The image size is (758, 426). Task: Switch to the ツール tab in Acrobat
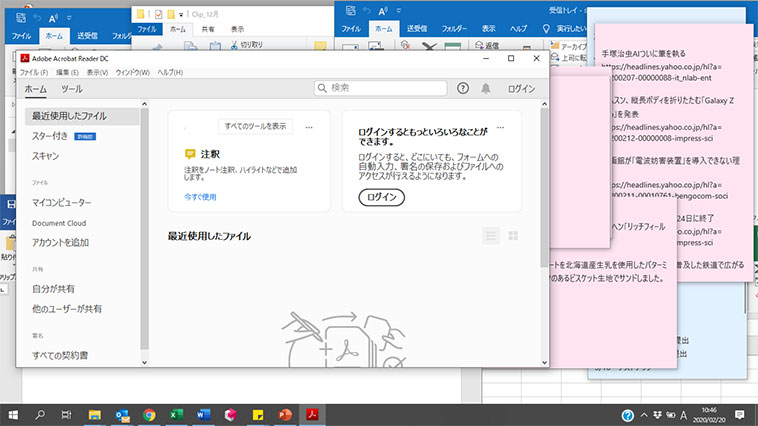click(72, 89)
